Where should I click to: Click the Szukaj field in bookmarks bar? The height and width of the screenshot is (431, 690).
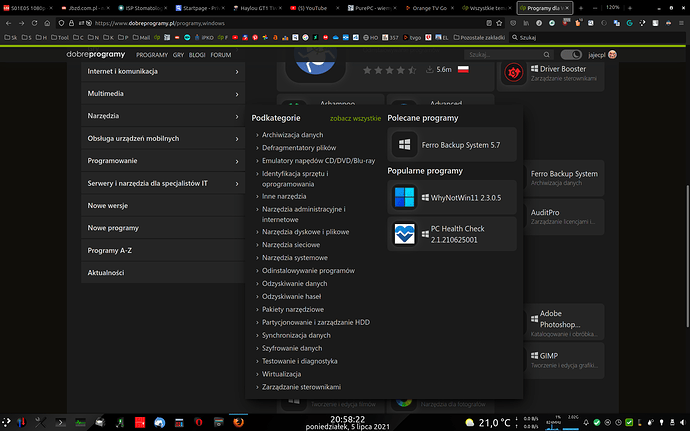coord(597,37)
